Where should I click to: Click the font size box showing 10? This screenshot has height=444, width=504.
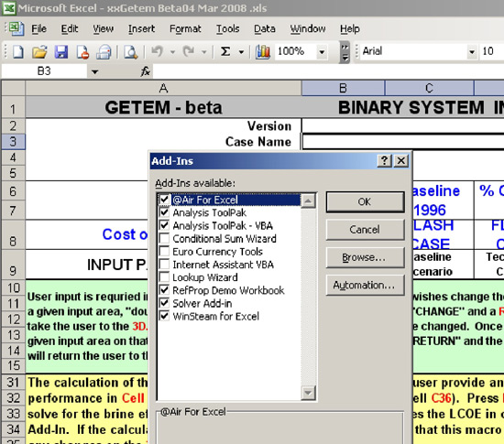492,51
